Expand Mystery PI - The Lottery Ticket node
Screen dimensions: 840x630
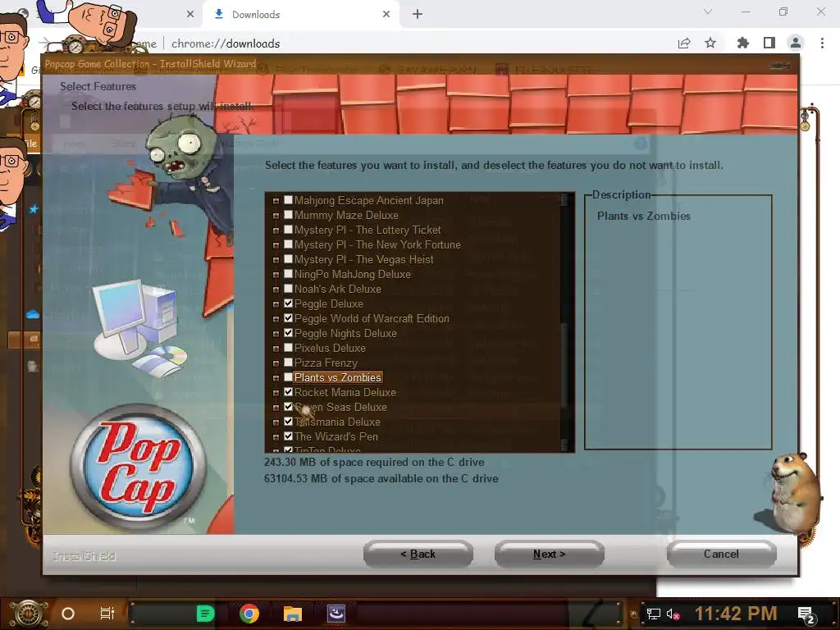click(x=276, y=231)
